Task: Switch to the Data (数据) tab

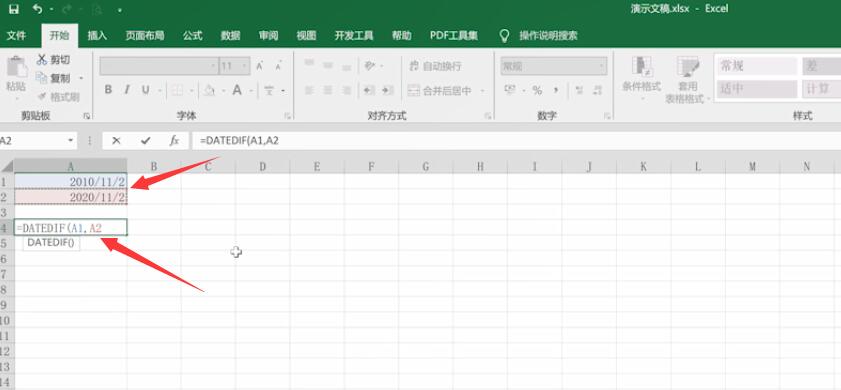Action: 231,35
